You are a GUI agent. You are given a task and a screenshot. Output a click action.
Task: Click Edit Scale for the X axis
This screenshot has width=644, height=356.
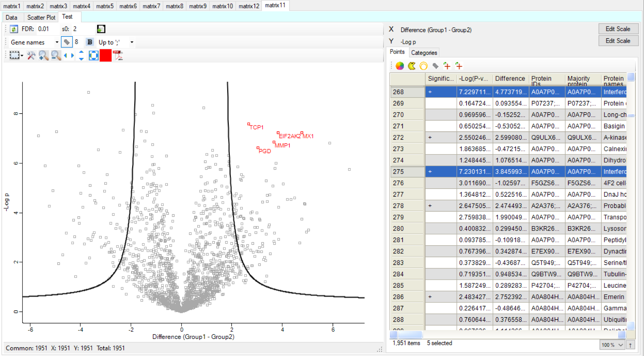coord(618,29)
